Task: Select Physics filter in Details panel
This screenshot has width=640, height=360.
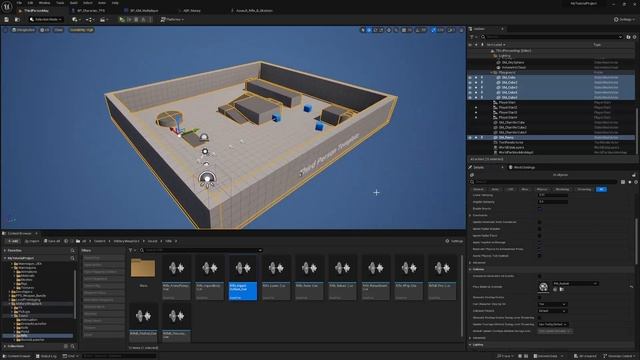Action: click(x=542, y=189)
